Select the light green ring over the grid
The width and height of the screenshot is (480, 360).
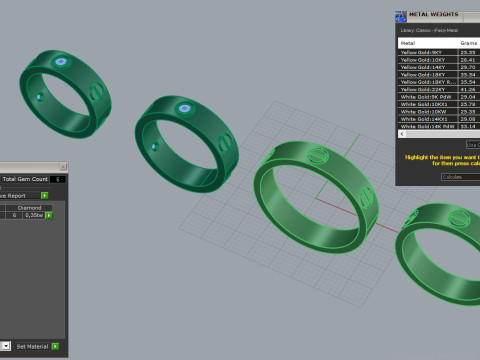point(316,197)
